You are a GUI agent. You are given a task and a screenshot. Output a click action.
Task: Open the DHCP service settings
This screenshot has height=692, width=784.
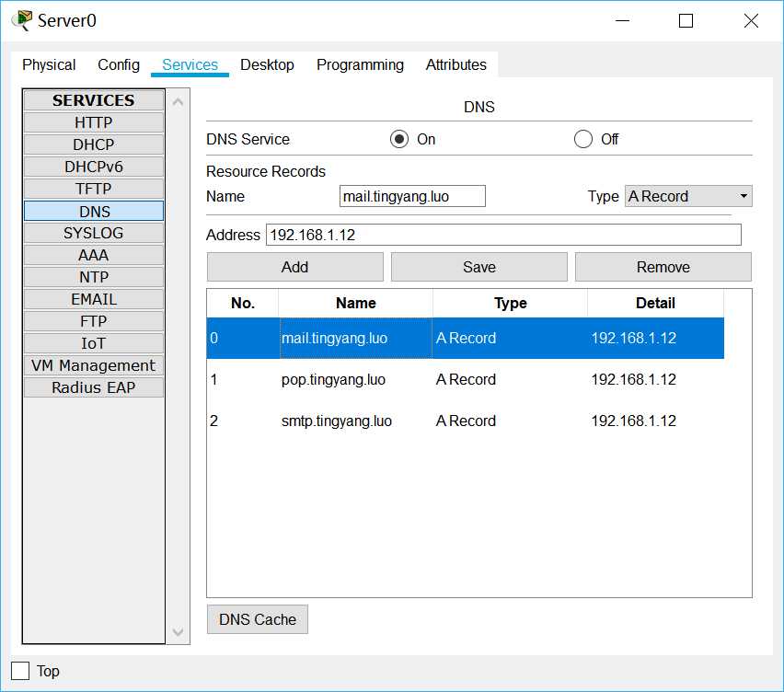[x=94, y=144]
